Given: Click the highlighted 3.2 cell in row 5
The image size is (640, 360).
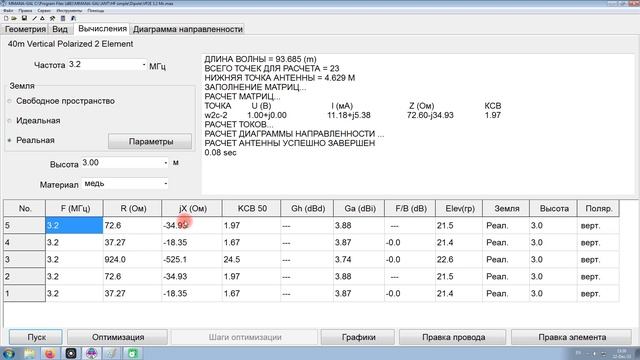Looking at the screenshot, I should 74,225.
